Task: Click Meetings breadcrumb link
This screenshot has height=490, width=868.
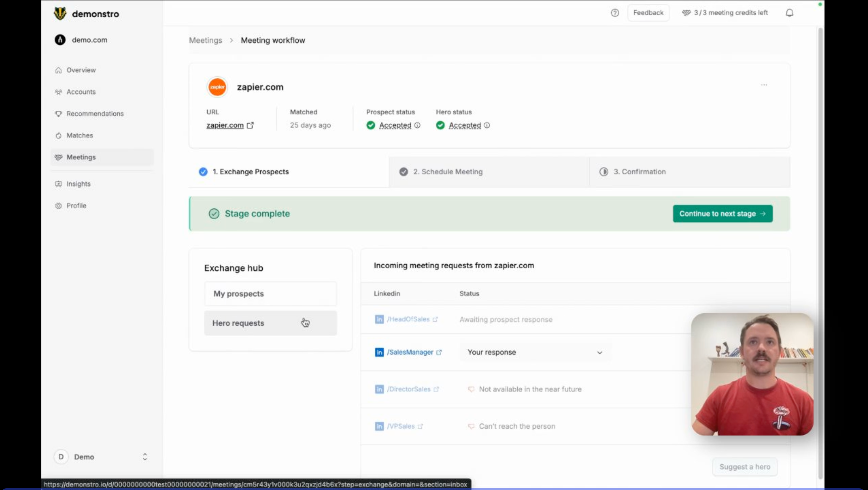Action: pos(205,41)
